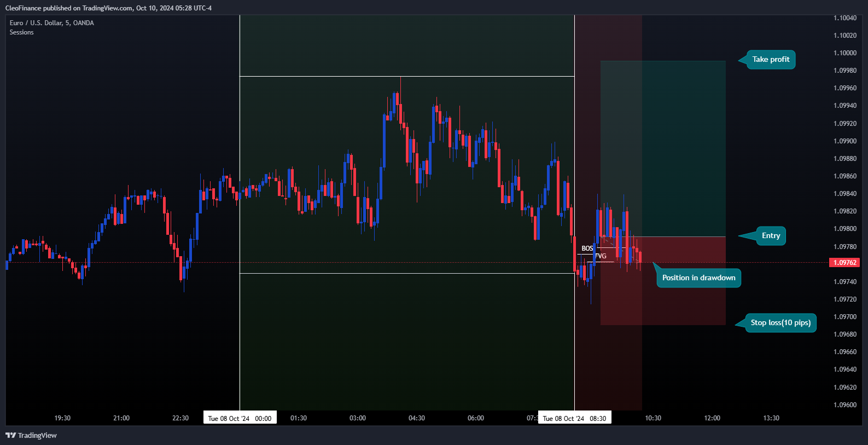Click the 1.09980 price axis label

coord(845,71)
